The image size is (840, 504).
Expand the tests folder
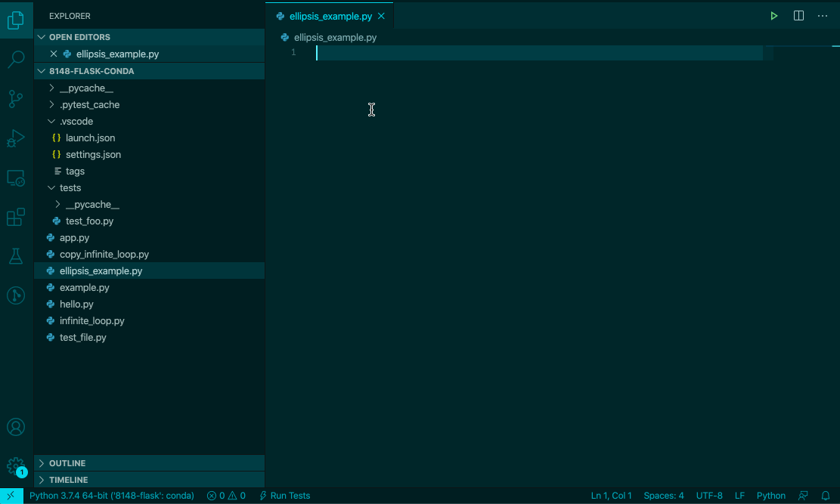pos(72,187)
